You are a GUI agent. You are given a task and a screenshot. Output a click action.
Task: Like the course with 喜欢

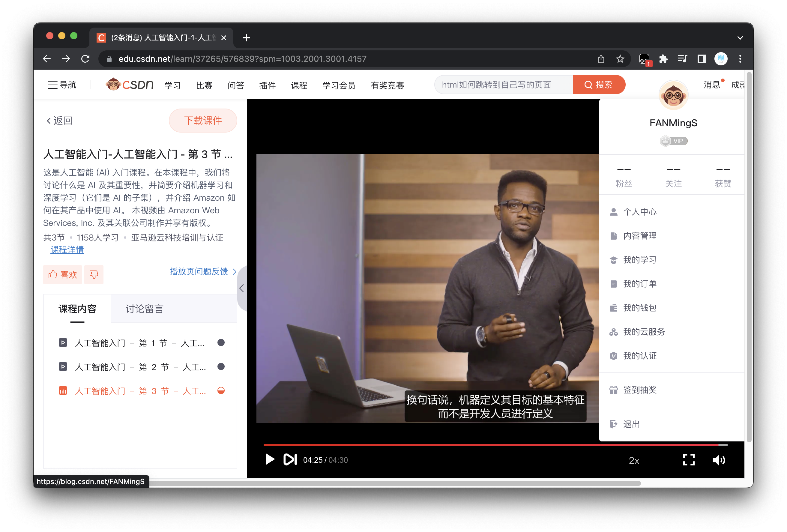click(63, 274)
